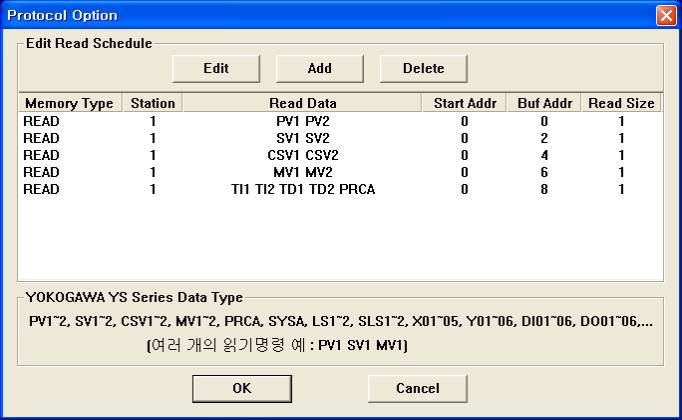
Task: Confirm with the OK button
Action: 242,388
